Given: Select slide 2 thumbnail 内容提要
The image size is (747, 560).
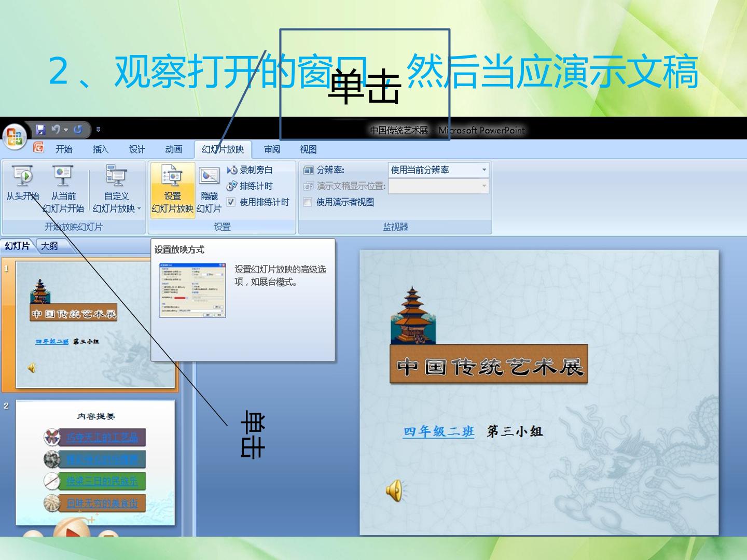Looking at the screenshot, I should pos(95,463).
